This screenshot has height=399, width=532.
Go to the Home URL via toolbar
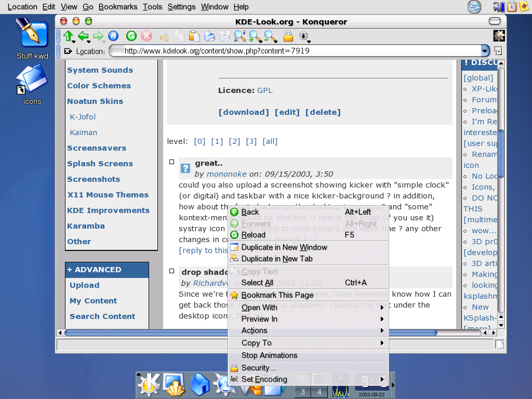click(113, 36)
